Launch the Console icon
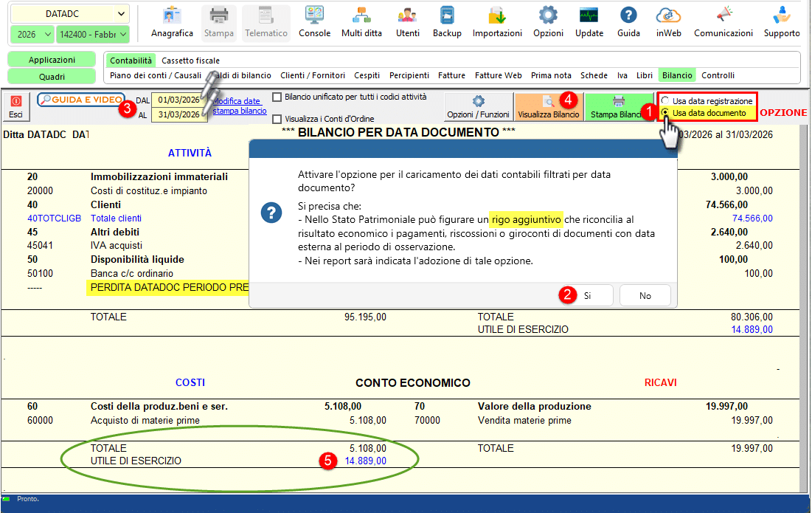This screenshot has height=513, width=812. [x=314, y=22]
